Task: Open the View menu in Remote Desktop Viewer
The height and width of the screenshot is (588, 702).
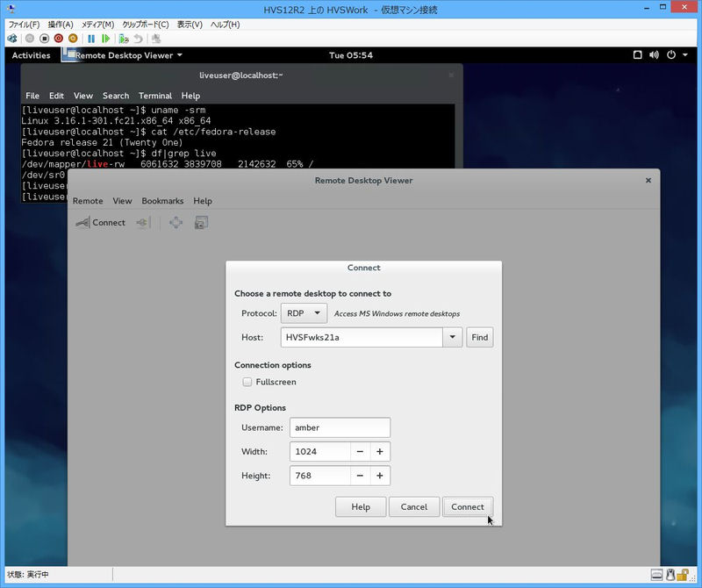Action: pyautogui.click(x=122, y=201)
